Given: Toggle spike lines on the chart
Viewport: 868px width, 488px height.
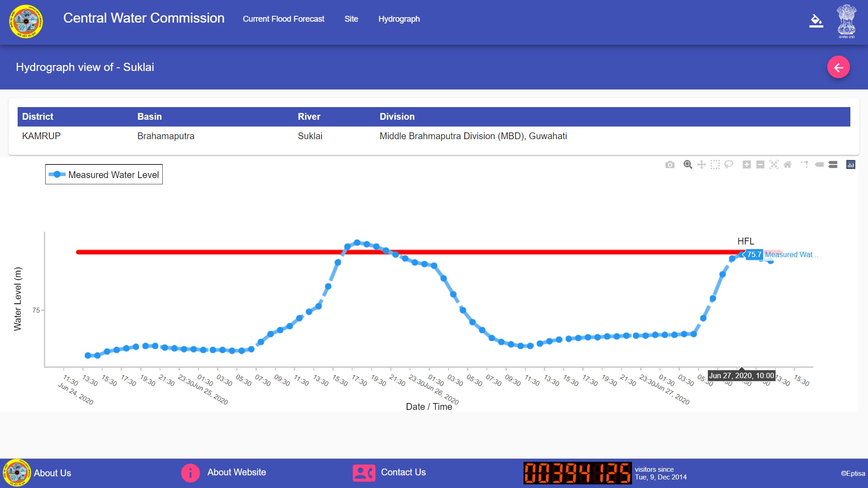Looking at the screenshot, I should [805, 164].
